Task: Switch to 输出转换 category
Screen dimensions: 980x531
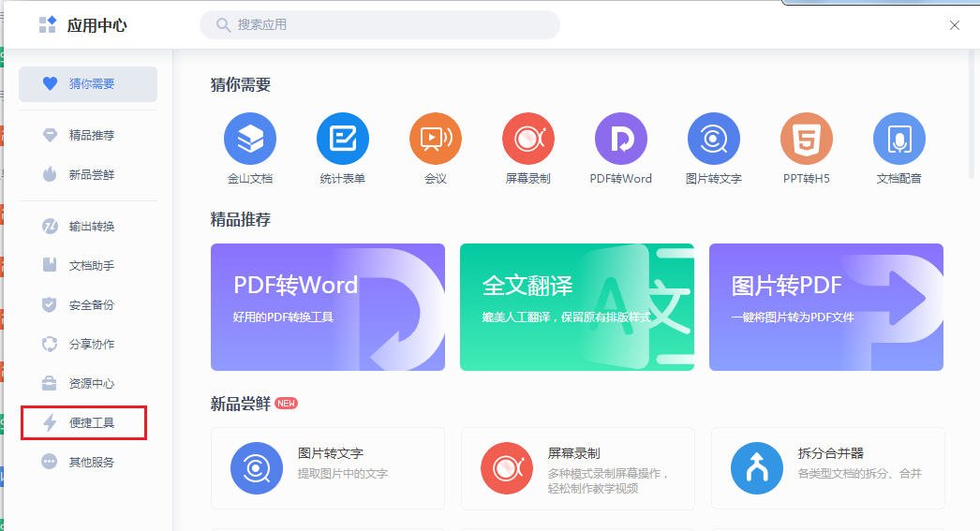Action: pyautogui.click(x=88, y=226)
